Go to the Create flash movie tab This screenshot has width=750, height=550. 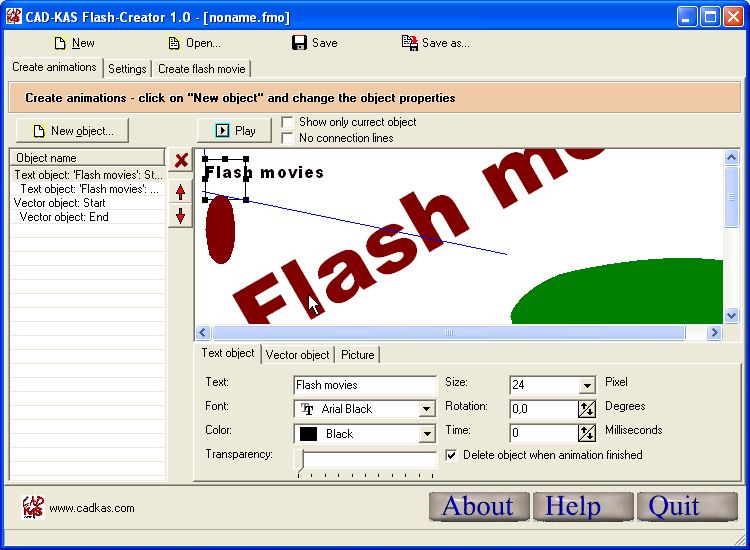click(x=201, y=69)
